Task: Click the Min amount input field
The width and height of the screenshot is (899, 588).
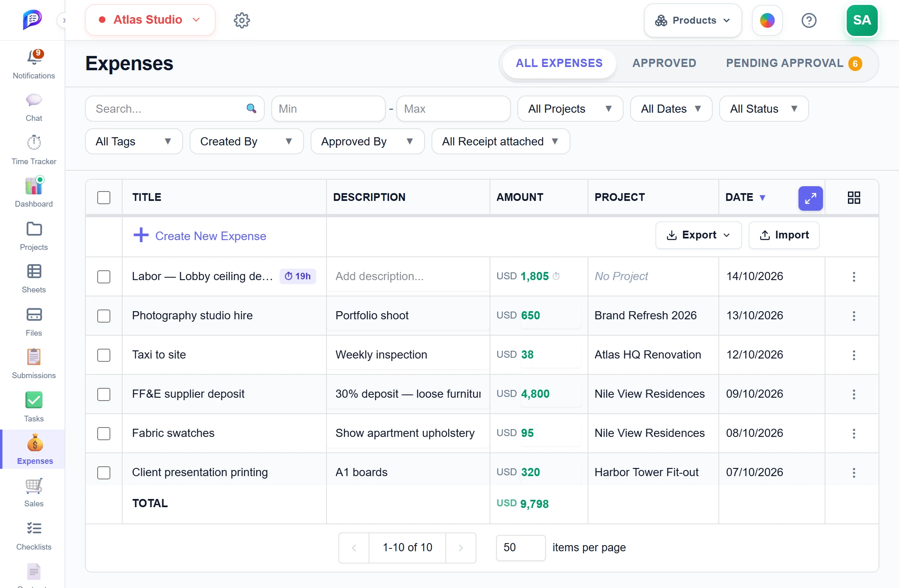Action: click(x=329, y=109)
